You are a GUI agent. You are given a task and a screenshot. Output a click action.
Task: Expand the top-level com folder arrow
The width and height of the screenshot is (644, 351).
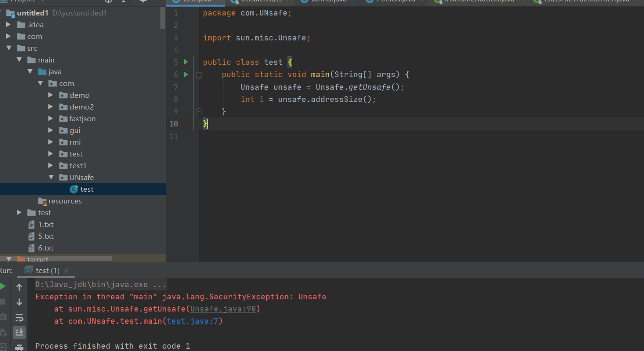pyautogui.click(x=8, y=36)
